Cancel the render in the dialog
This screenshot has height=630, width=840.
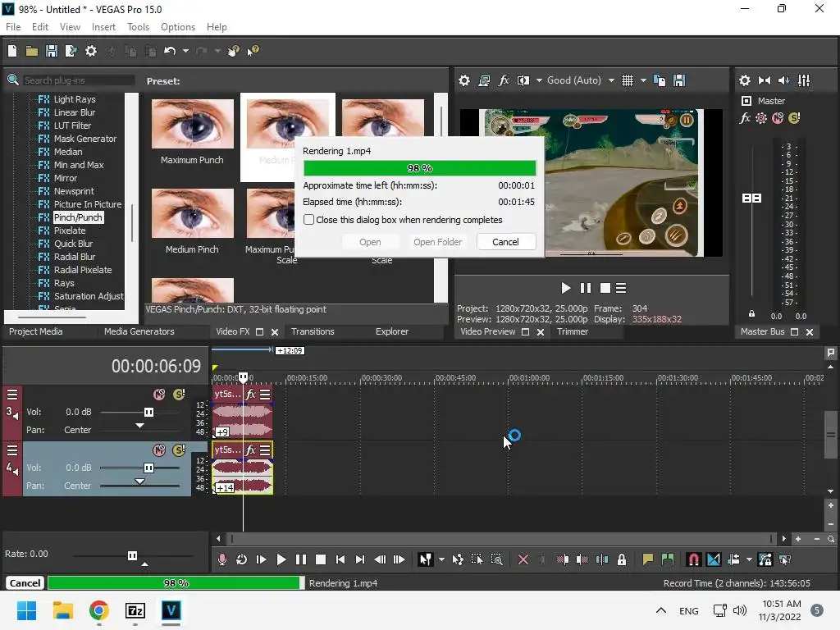coord(505,242)
